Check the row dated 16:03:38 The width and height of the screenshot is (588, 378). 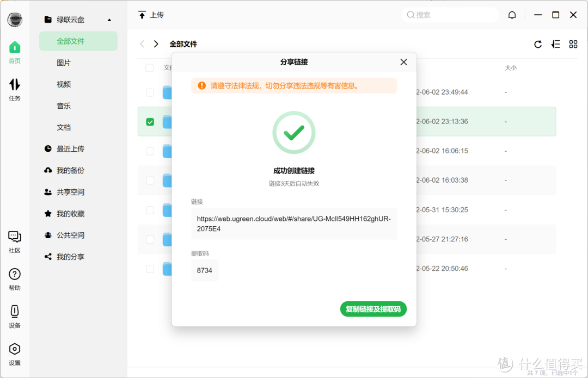pyautogui.click(x=150, y=181)
